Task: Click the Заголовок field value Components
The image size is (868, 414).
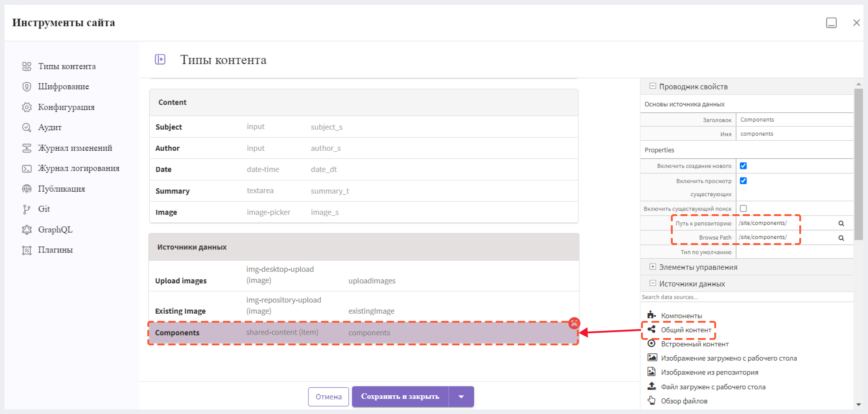Action: point(794,120)
